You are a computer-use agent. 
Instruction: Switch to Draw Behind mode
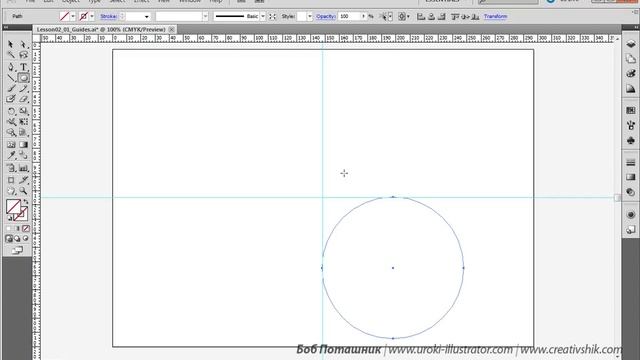tap(17, 238)
